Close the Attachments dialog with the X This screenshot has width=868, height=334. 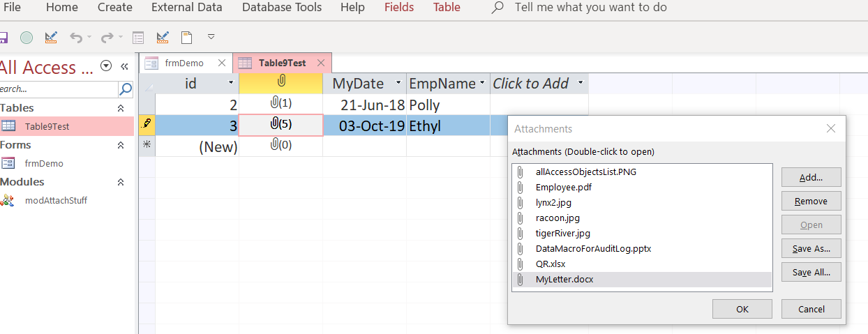pos(830,128)
